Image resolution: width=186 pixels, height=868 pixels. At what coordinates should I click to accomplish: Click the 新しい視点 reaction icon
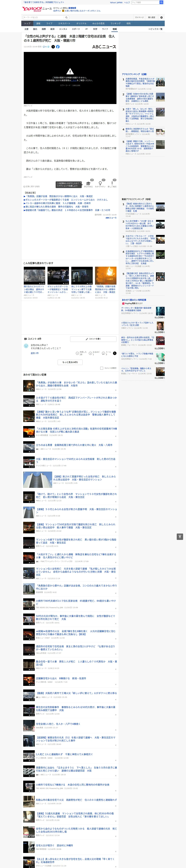pos(112,184)
